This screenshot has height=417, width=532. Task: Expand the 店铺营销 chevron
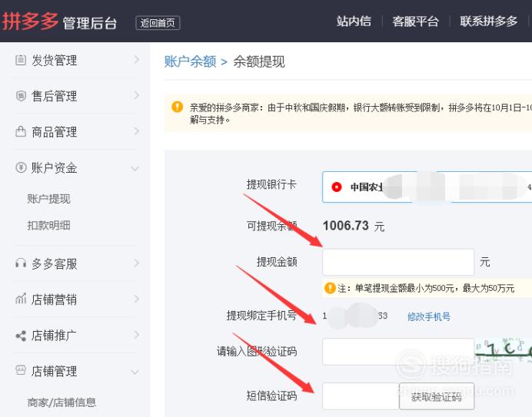(x=136, y=299)
